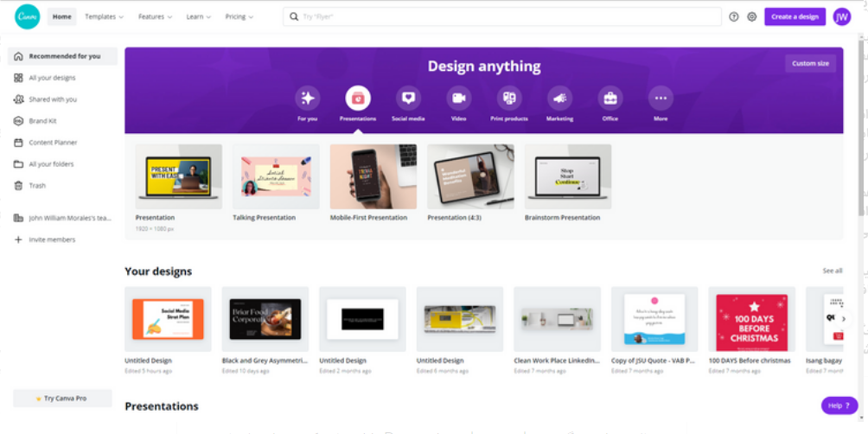Click the Create a design button
Screen dimensions: 868x434
795,16
